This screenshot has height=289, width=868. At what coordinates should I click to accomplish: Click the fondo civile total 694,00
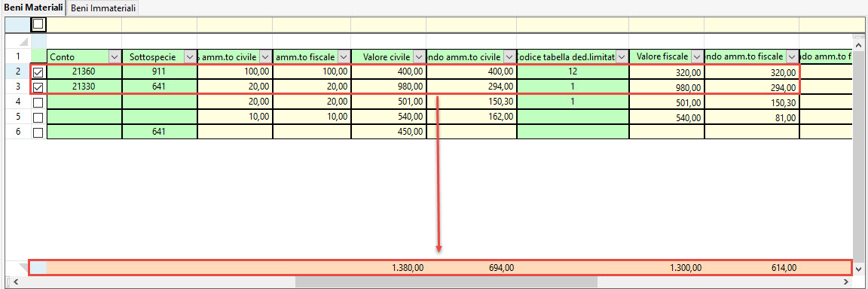(501, 267)
